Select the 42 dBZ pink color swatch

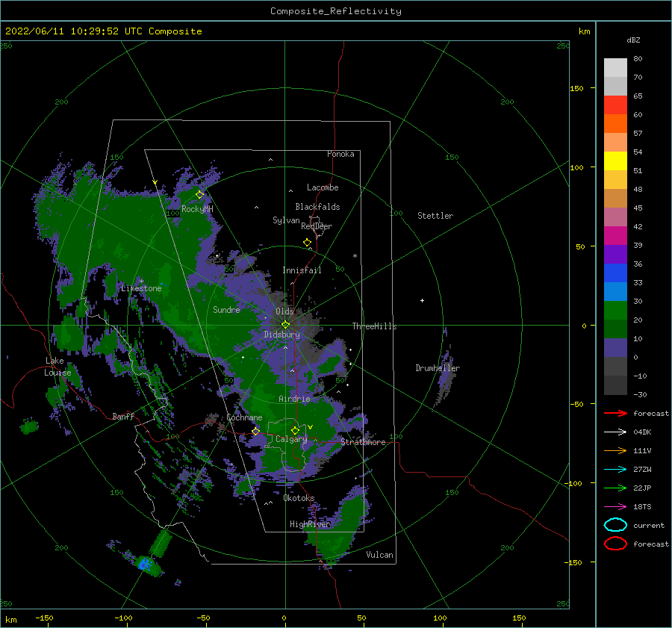(615, 217)
